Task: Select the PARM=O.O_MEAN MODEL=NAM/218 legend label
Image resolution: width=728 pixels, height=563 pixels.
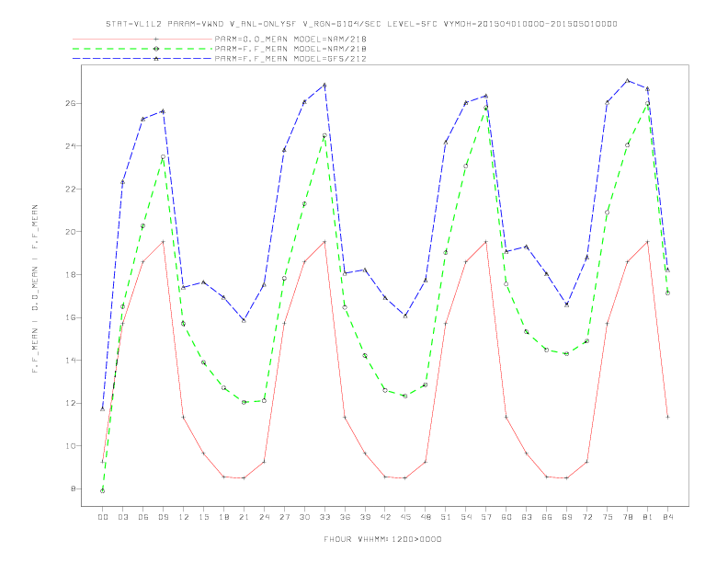Action: [290, 39]
